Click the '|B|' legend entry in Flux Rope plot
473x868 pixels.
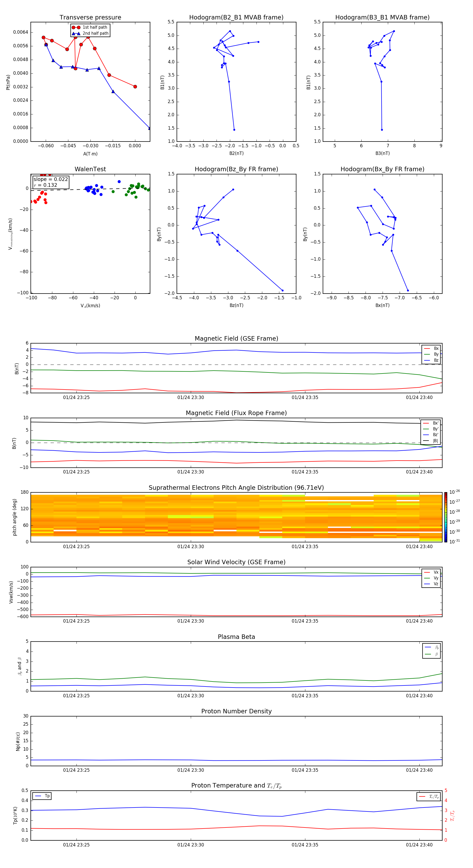431,441
